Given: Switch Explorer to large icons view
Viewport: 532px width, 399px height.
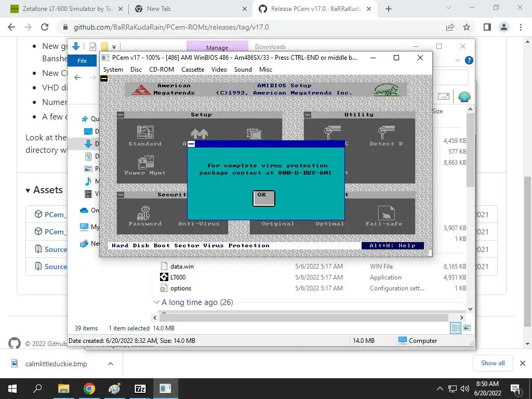Looking at the screenshot, I should tap(467, 328).
